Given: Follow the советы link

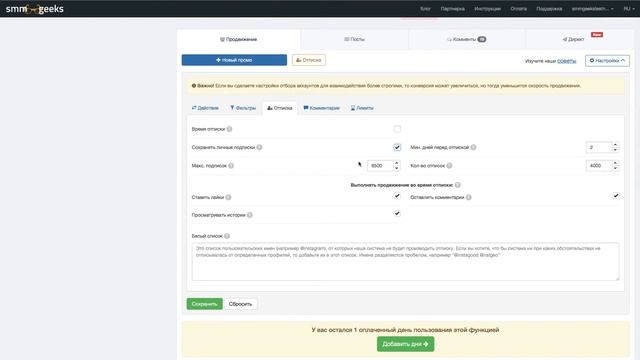Looking at the screenshot, I should coord(567,61).
